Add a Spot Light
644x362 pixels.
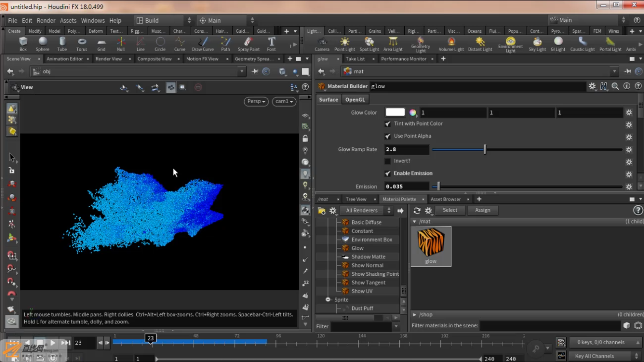pos(369,44)
